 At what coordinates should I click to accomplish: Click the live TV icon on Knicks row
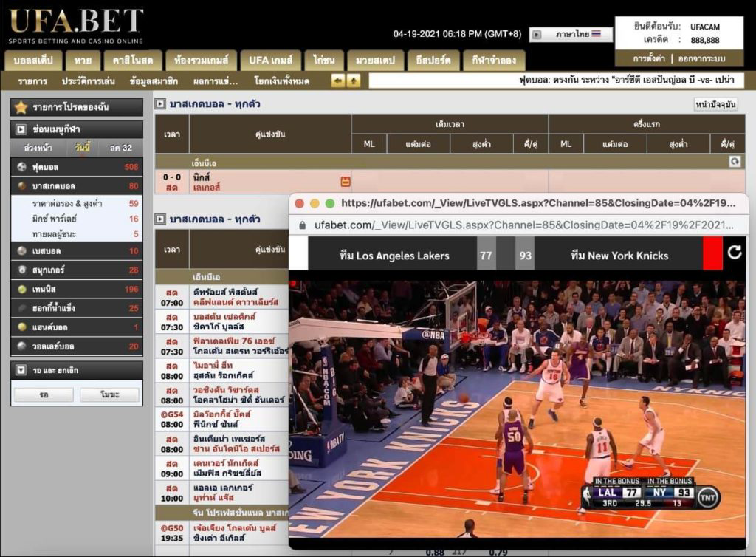(345, 181)
